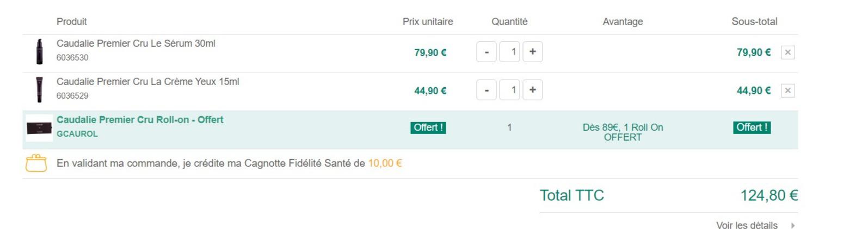Click the Cagnotte Fidélité purse icon

[36, 163]
